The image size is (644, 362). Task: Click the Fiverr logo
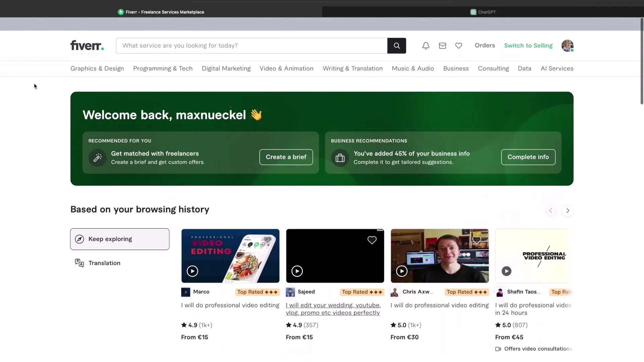click(x=87, y=46)
